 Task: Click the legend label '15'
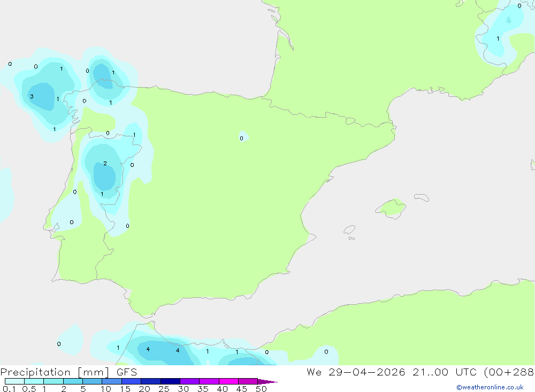pos(125,389)
